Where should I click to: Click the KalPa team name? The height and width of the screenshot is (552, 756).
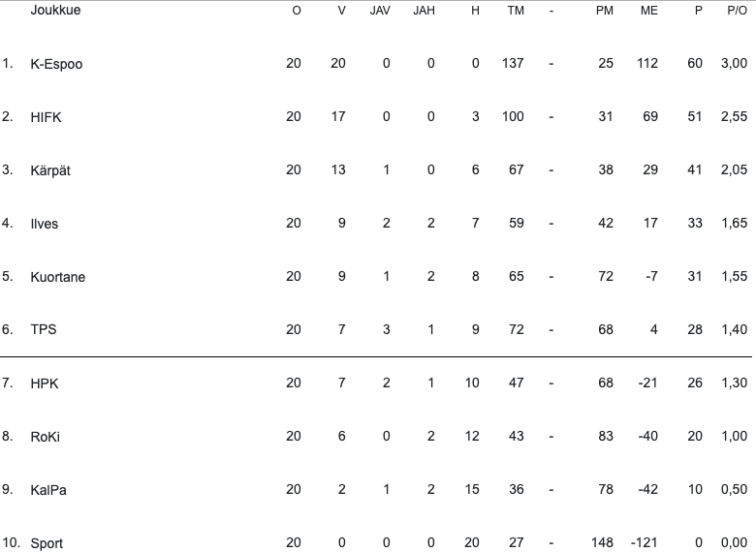pos(48,490)
